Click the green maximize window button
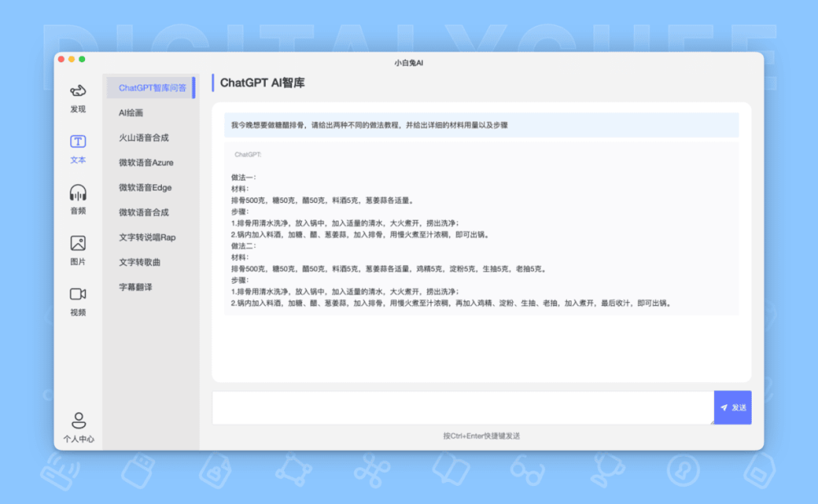 pos(82,60)
